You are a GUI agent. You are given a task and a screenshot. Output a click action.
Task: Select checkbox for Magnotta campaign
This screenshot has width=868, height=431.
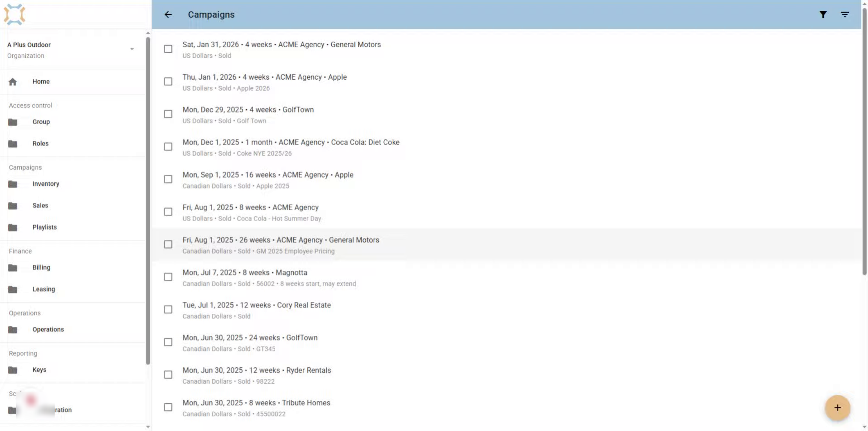[x=168, y=277]
